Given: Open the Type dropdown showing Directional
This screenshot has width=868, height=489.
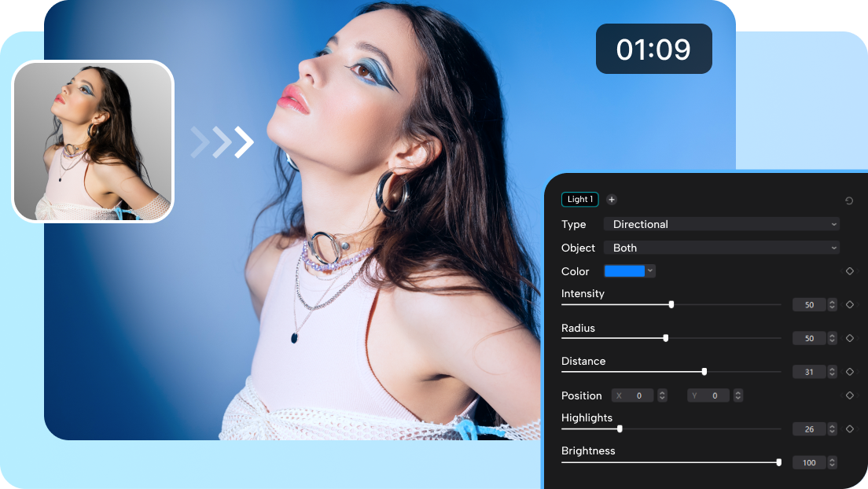Looking at the screenshot, I should click(722, 224).
